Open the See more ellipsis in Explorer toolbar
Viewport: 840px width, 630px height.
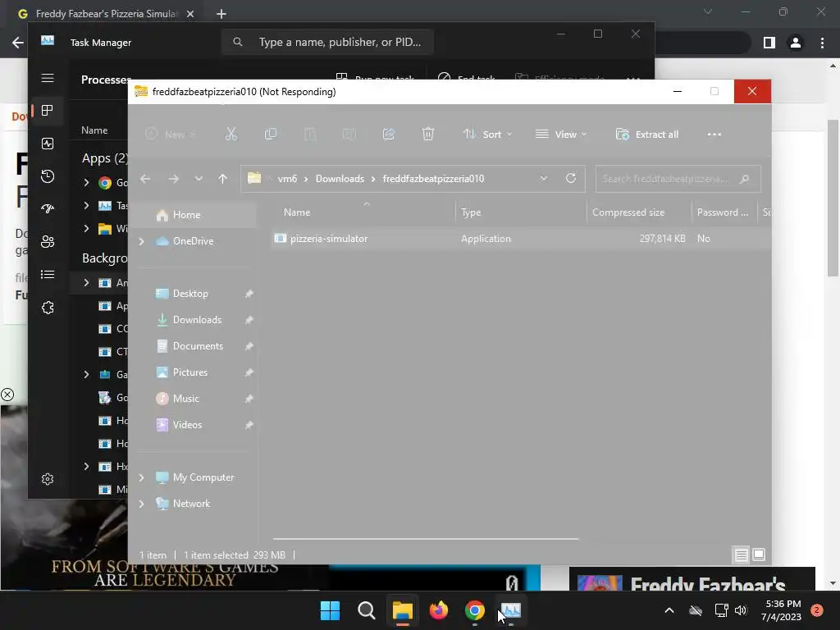pos(714,135)
